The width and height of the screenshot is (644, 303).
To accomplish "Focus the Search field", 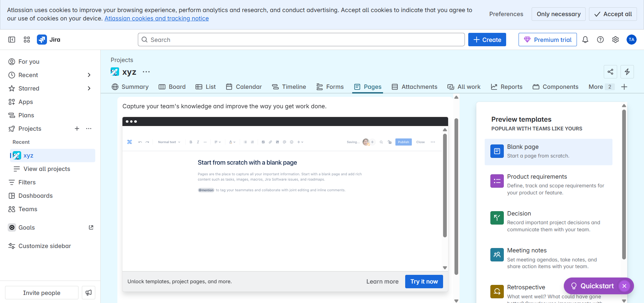I will pos(301,40).
